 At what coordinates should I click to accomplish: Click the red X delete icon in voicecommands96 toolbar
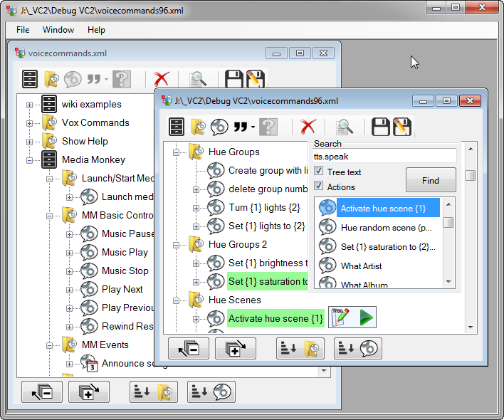click(x=308, y=127)
